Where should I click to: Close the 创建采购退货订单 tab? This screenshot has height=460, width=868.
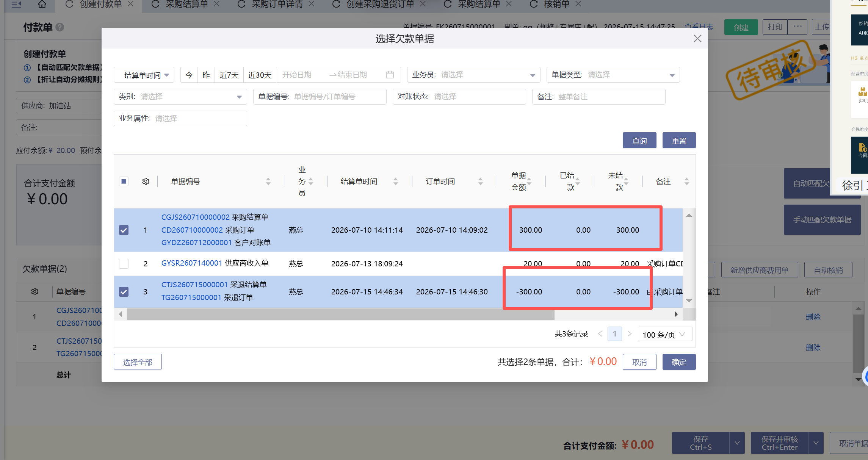423,4
